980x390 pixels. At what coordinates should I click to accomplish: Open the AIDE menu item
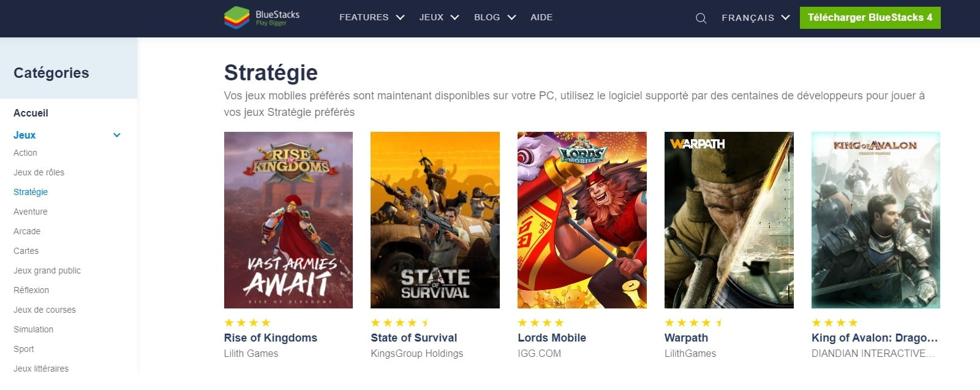point(541,17)
